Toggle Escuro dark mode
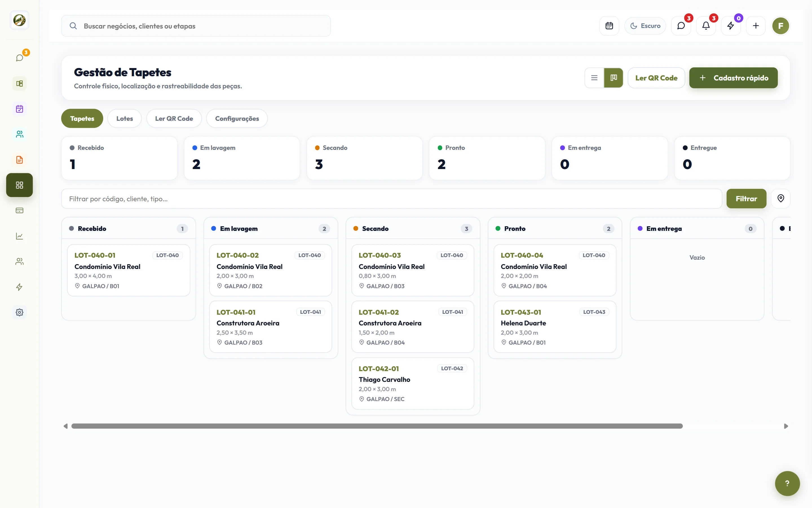This screenshot has height=508, width=812. point(645,26)
